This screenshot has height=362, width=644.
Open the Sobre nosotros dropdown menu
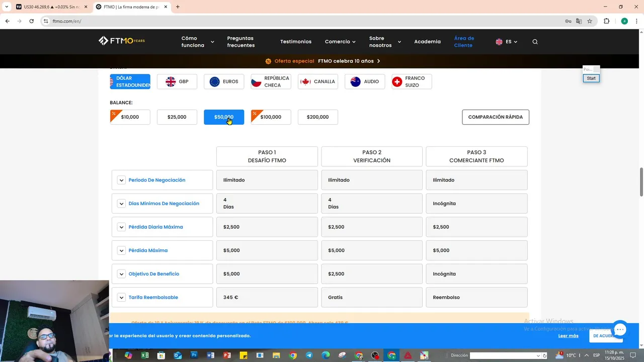click(385, 42)
